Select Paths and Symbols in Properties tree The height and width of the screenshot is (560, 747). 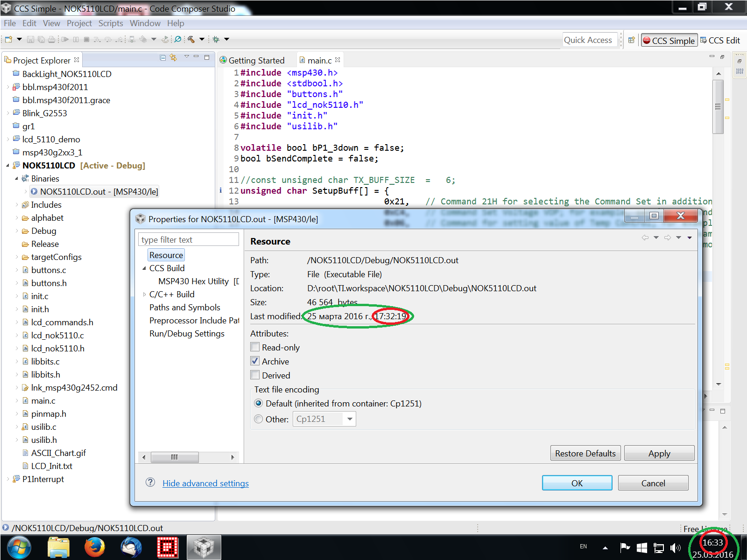185,308
